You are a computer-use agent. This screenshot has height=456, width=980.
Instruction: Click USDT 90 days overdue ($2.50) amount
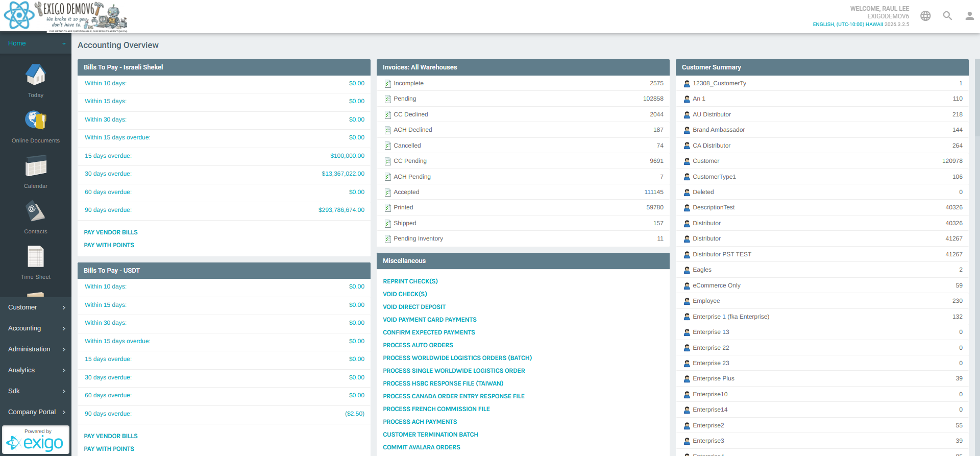355,414
